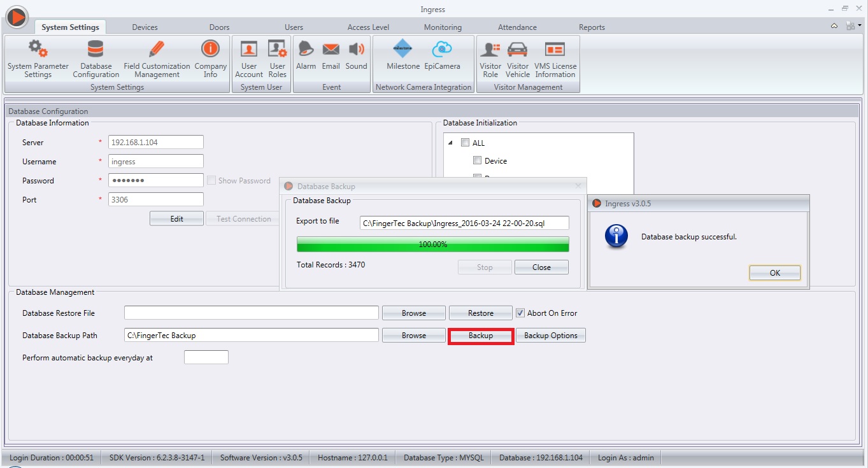Switch to the Devices tab

145,27
